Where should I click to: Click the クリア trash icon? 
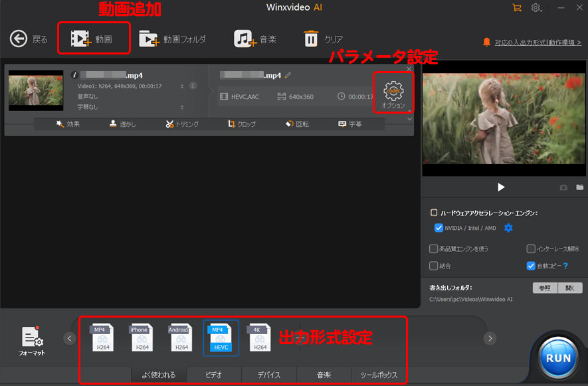pos(311,39)
